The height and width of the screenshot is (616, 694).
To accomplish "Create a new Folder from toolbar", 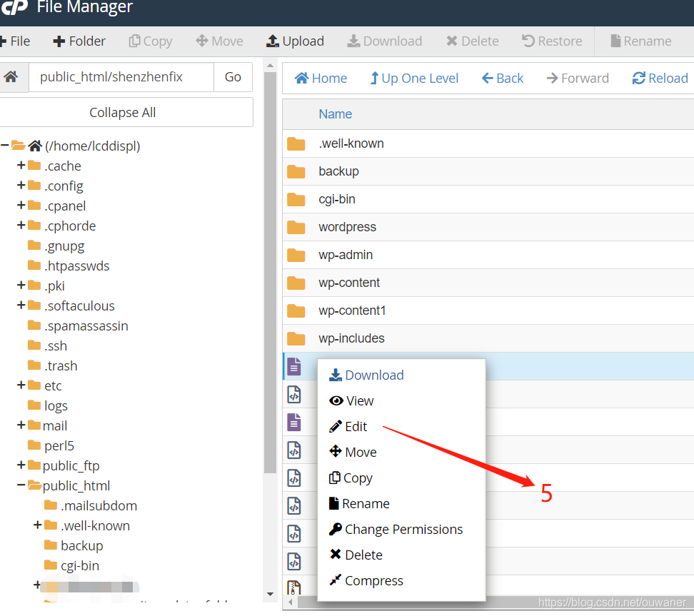I will [79, 41].
